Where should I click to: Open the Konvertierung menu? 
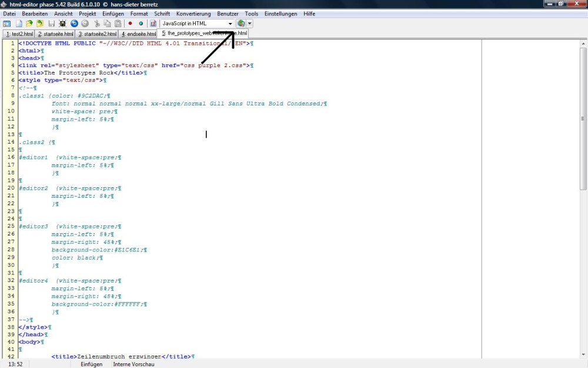click(x=193, y=14)
